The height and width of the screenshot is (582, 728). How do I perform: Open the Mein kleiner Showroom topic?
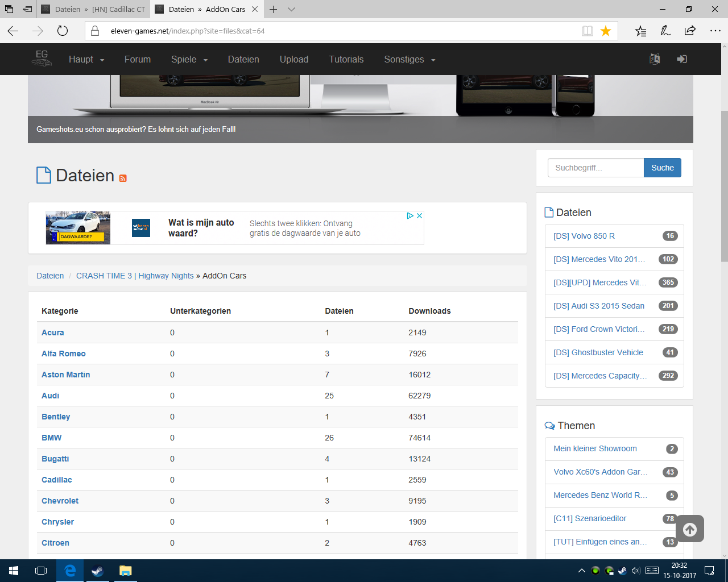click(595, 448)
